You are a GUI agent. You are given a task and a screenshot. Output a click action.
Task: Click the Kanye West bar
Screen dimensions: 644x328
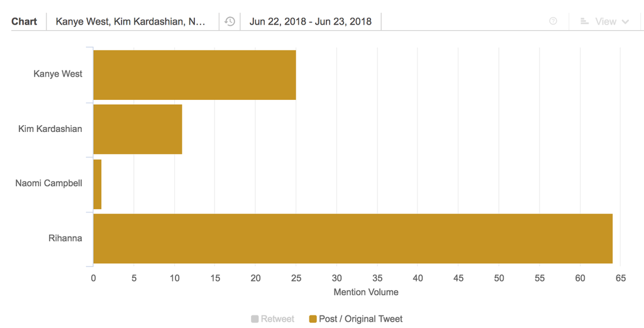pos(194,75)
